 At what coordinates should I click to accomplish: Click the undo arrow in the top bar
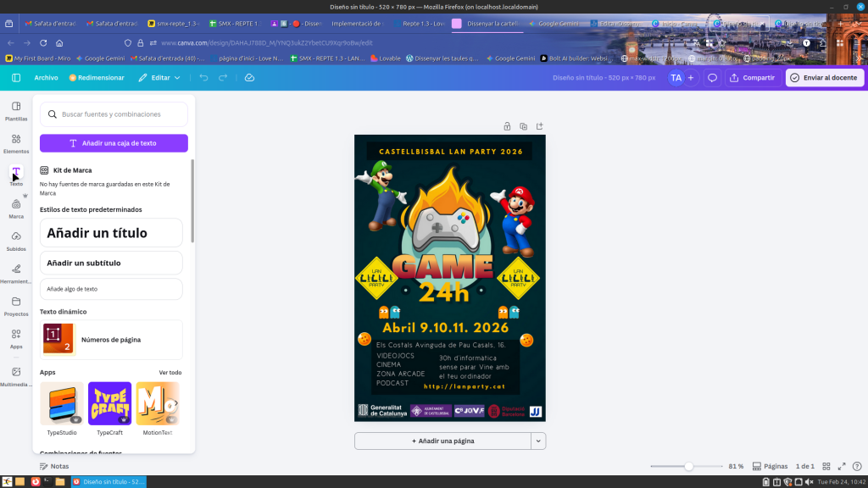[x=203, y=77]
